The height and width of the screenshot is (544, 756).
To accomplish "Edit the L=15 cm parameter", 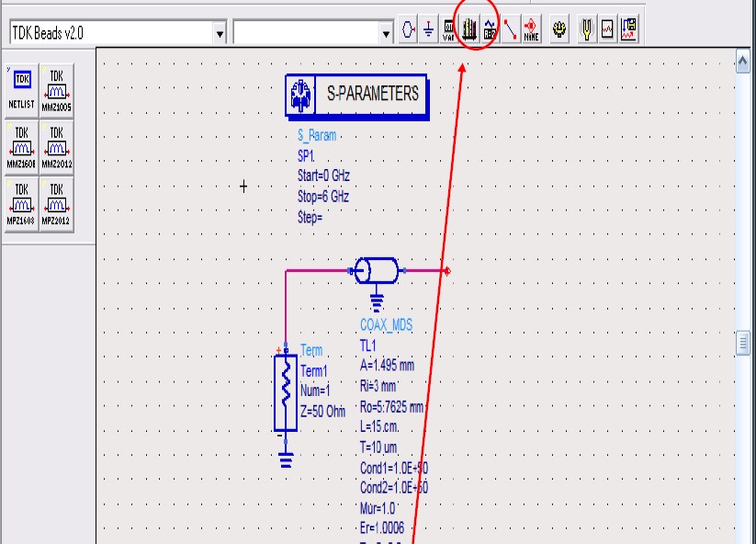I will click(379, 426).
